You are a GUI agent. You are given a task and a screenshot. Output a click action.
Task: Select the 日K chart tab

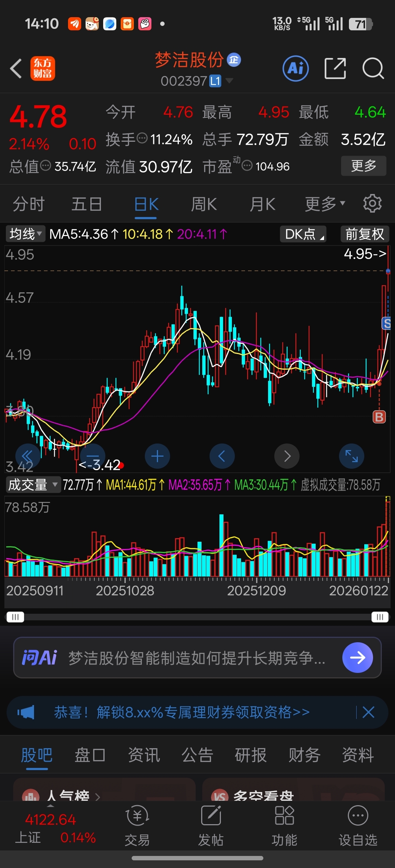tap(146, 204)
